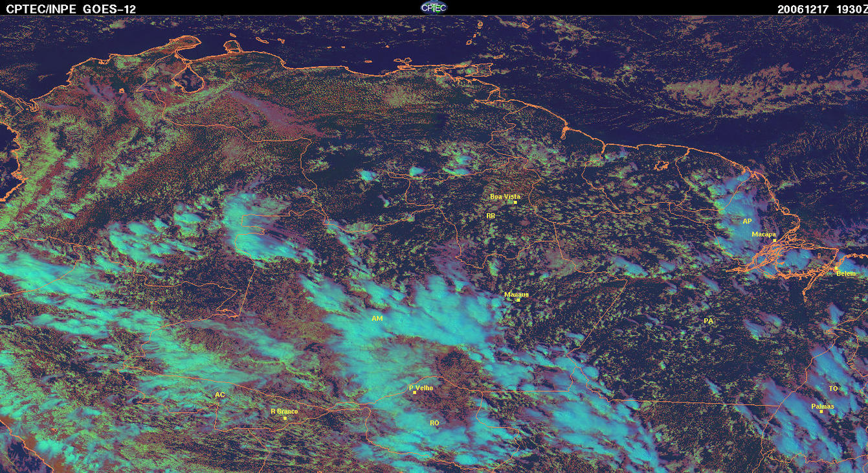Click the R Branco city label

[x=284, y=411]
